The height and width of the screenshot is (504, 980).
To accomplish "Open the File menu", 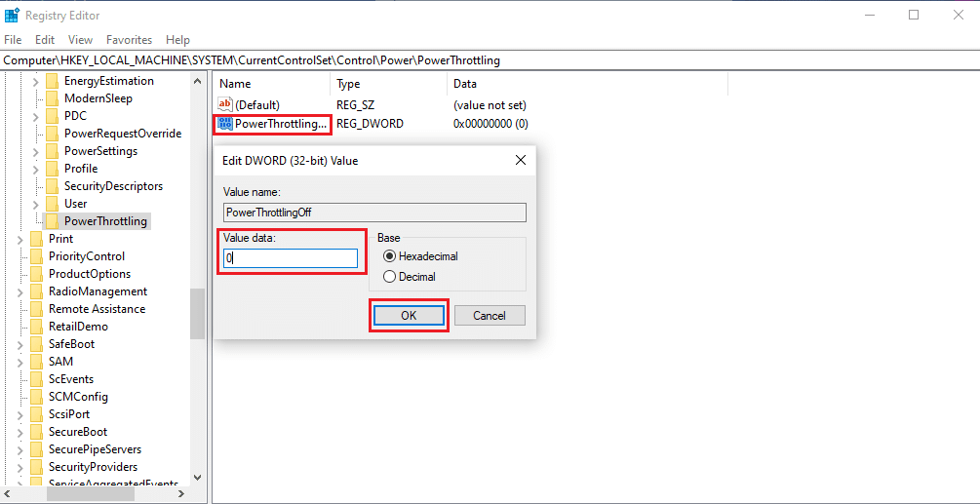I will [13, 39].
